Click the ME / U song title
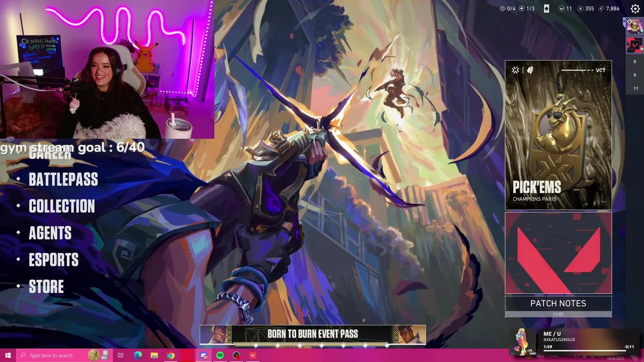The image size is (644, 362). click(x=552, y=334)
